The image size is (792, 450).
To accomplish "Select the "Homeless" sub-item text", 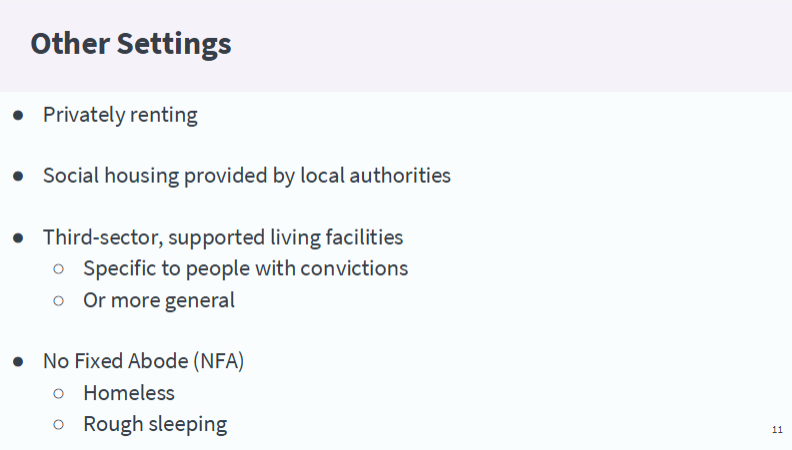I will 129,393.
